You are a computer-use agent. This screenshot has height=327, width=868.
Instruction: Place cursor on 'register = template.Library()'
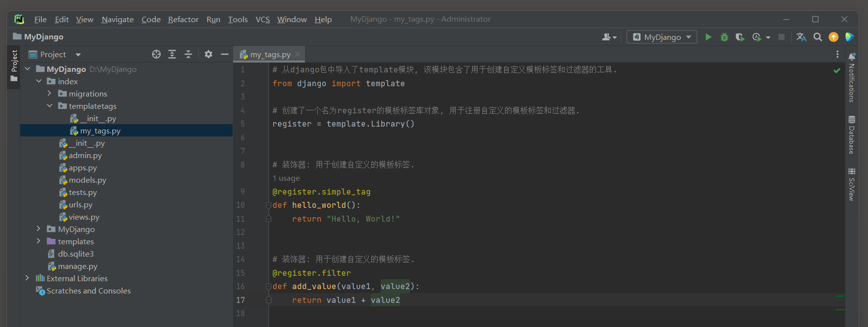coord(343,124)
